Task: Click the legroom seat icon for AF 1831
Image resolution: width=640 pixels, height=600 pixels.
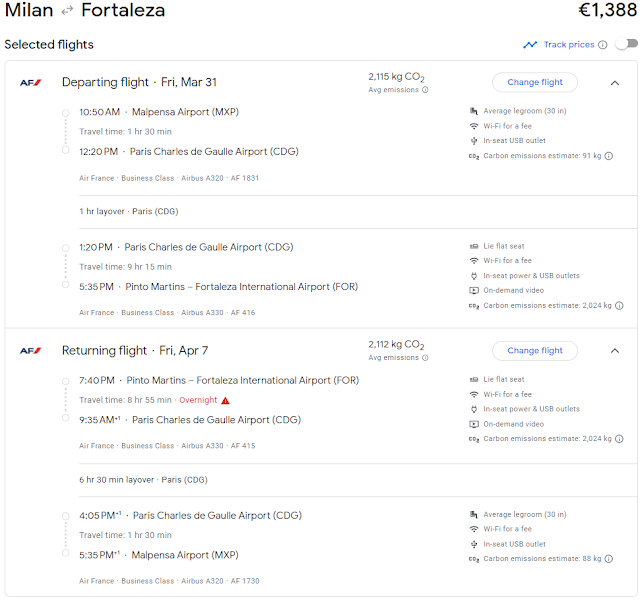Action: click(473, 111)
